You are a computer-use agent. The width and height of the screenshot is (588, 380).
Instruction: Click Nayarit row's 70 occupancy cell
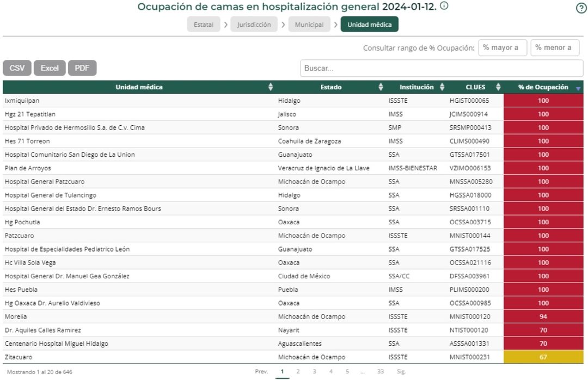(x=543, y=330)
